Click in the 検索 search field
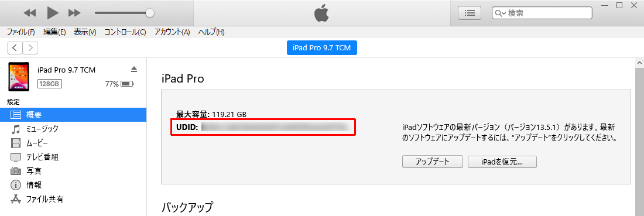This screenshot has width=644, height=216. pyautogui.click(x=542, y=13)
